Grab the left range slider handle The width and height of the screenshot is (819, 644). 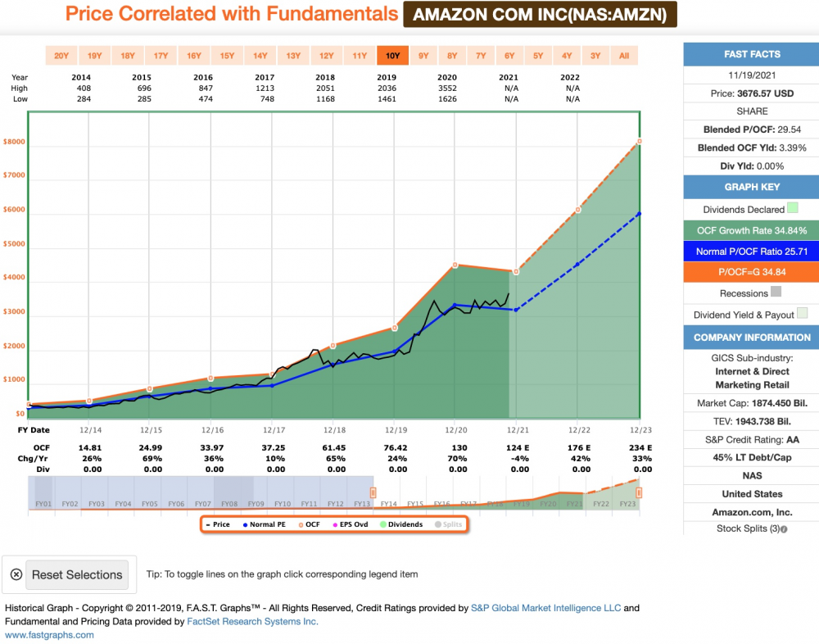[373, 493]
